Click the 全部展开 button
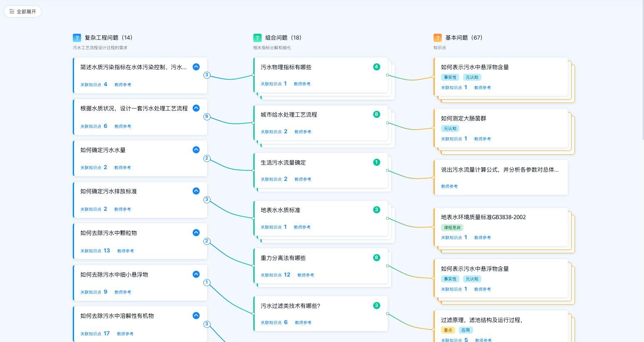Viewport: 644px width, 342px height. 23,12
